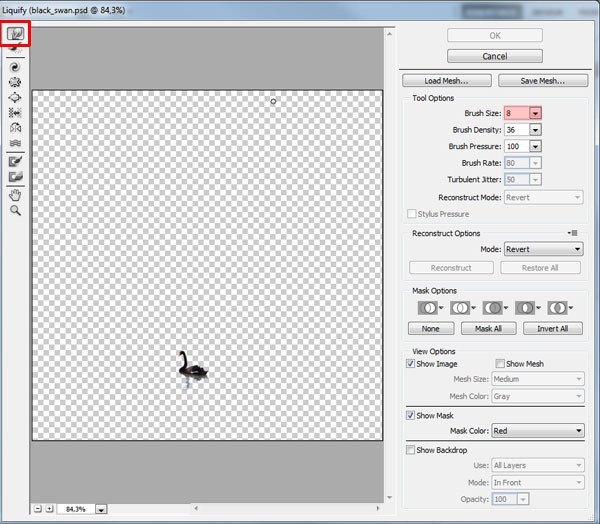Click the horizontal scrollbar right arrow
The height and width of the screenshot is (524, 600).
pyautogui.click(x=378, y=508)
